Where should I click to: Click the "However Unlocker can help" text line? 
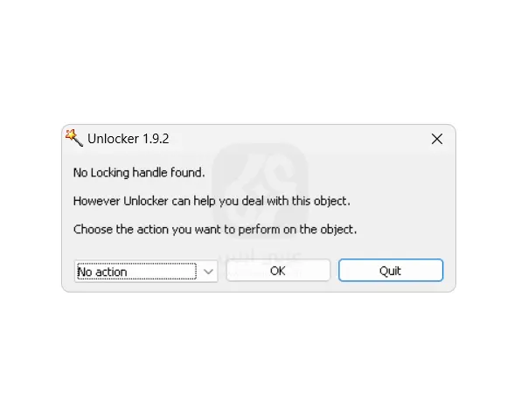212,201
